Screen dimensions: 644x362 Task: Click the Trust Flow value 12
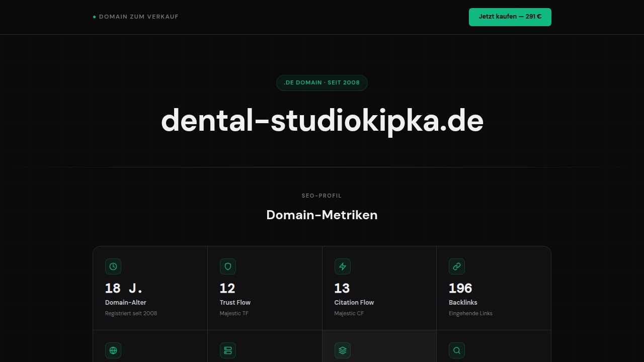click(x=227, y=288)
